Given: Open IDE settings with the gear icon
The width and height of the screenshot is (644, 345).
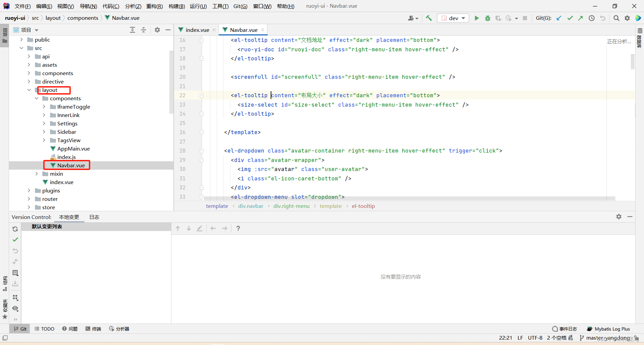Looking at the screenshot, I should pos(627,18).
